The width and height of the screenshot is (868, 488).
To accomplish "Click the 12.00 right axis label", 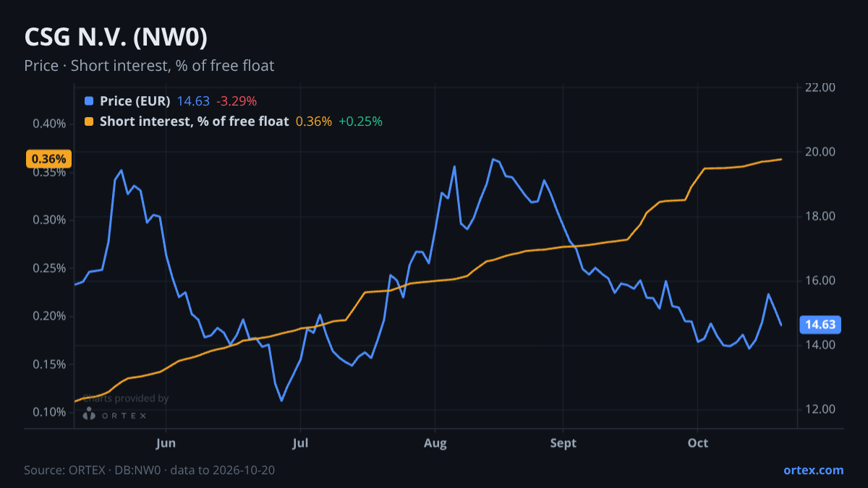I will point(820,409).
